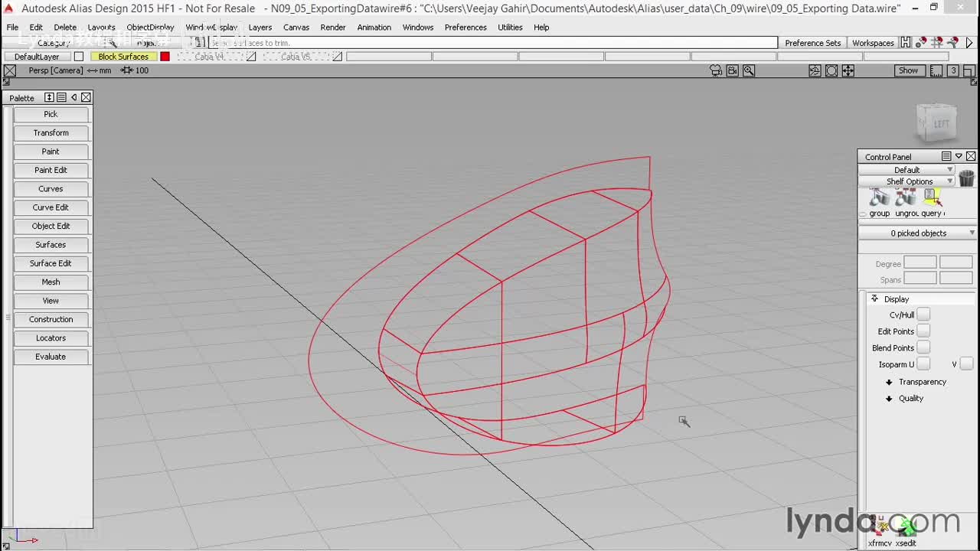This screenshot has height=551, width=980.
Task: Click the group shelf icon
Action: click(x=878, y=198)
